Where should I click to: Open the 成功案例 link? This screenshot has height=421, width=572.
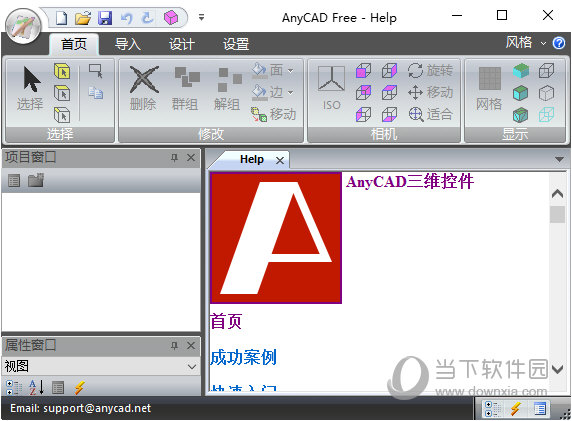click(243, 357)
